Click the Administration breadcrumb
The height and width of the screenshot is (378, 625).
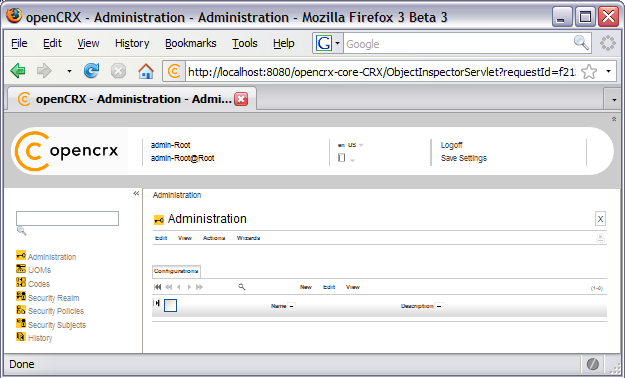(x=177, y=195)
